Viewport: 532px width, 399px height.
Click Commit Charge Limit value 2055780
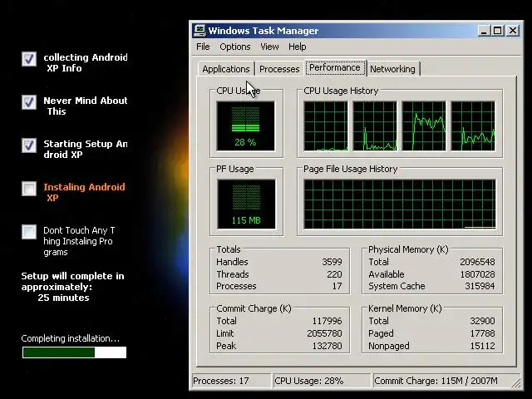[x=324, y=333]
